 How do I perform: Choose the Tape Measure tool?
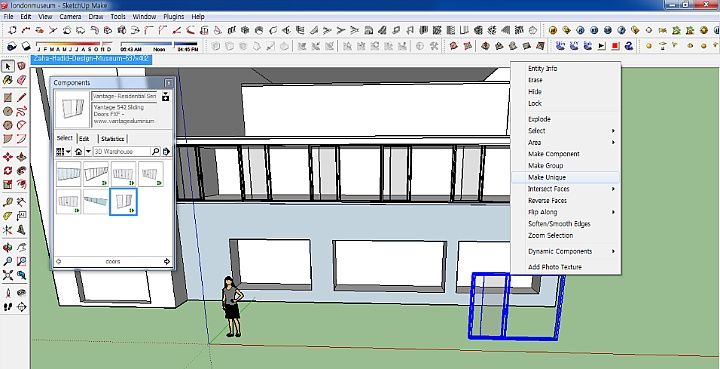click(x=8, y=202)
